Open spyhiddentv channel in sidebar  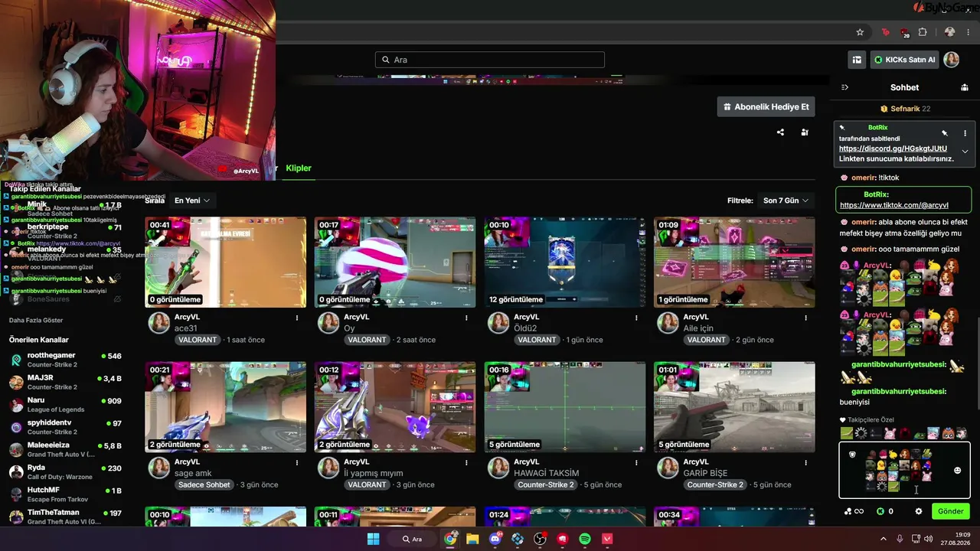pyautogui.click(x=65, y=427)
